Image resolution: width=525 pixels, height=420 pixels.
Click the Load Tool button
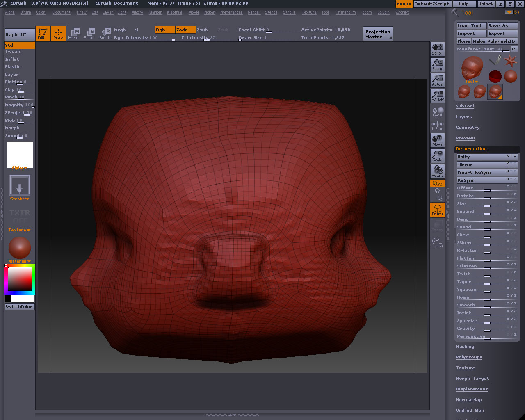471,25
